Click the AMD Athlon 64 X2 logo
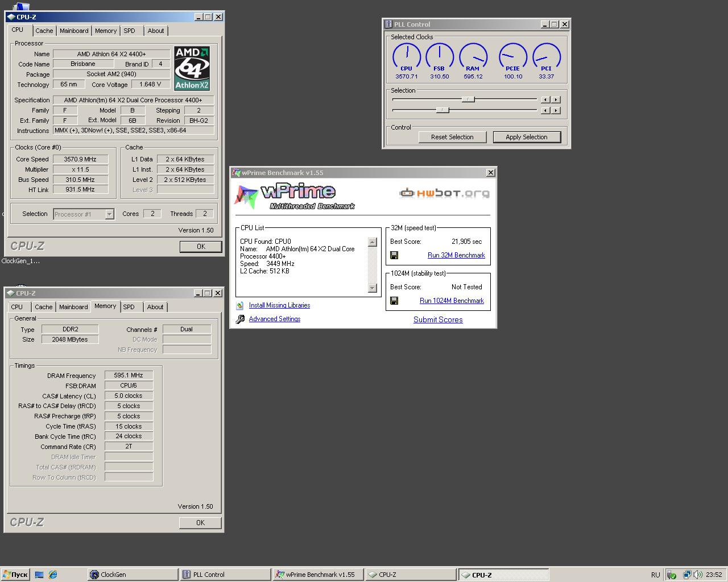The width and height of the screenshot is (728, 582). click(192, 68)
